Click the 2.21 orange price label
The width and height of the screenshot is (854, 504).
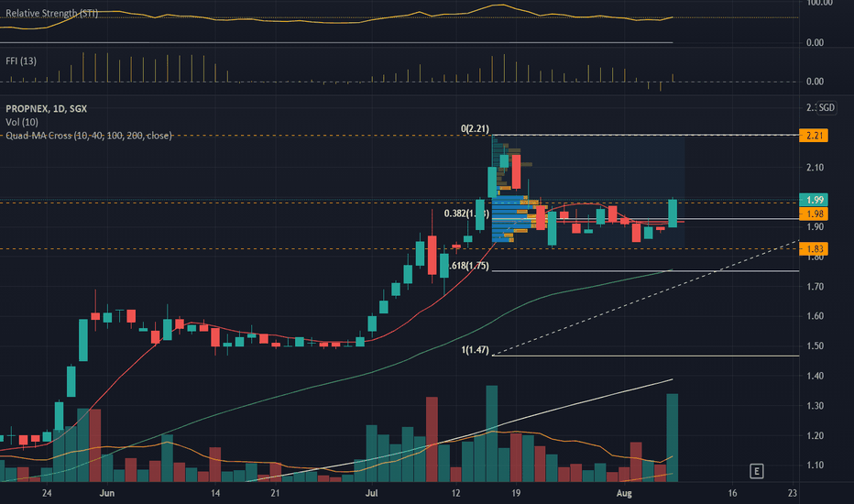coord(814,135)
